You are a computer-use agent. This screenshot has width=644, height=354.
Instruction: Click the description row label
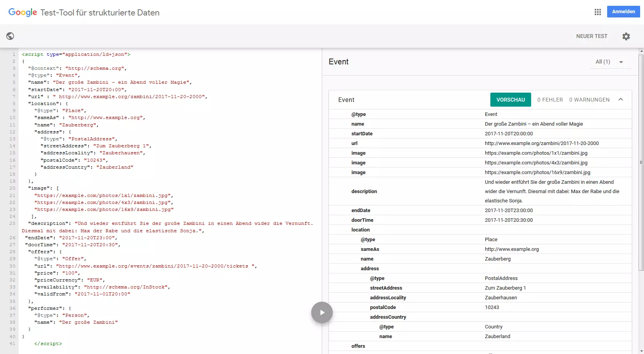point(364,191)
